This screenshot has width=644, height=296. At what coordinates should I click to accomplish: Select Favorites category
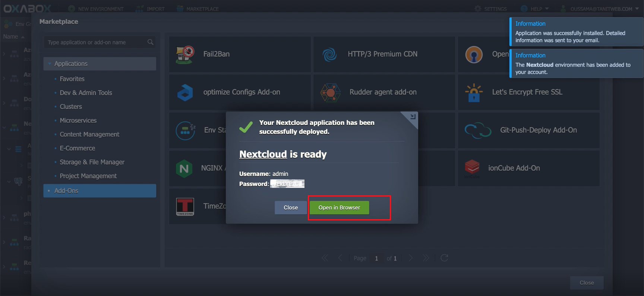click(72, 79)
